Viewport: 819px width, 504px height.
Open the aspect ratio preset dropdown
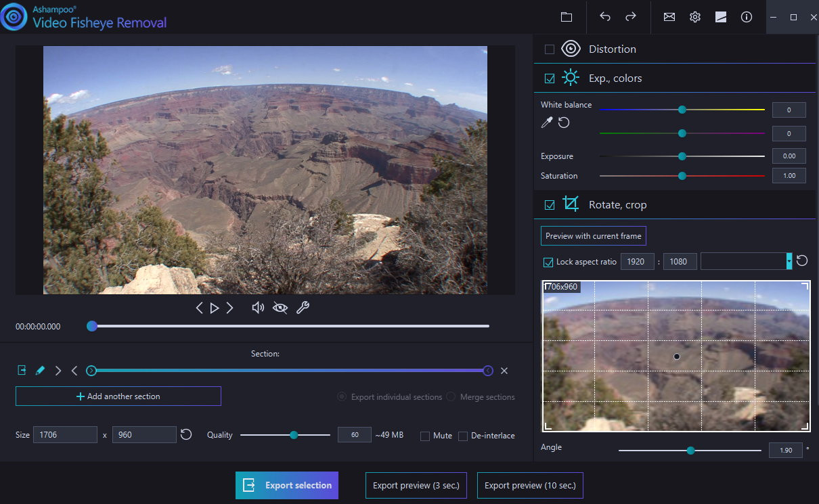point(789,261)
